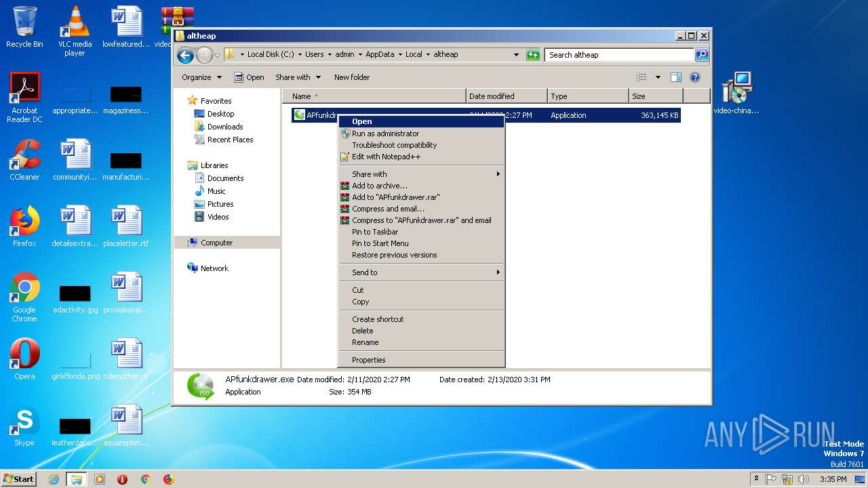Click Internet Explorer taskbar icon
Screen dimensions: 868x488
pos(54,479)
